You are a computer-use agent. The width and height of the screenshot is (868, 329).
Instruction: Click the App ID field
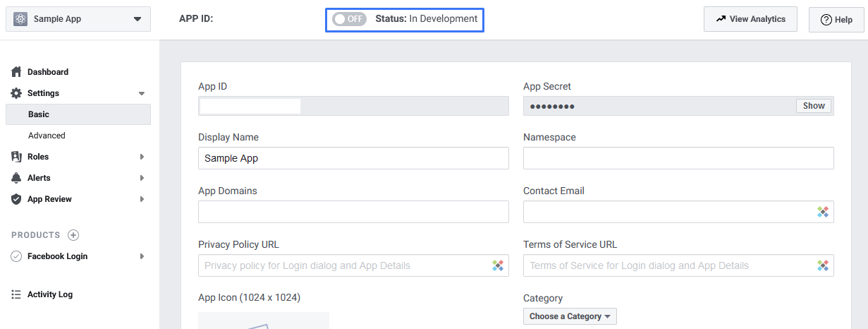(353, 106)
